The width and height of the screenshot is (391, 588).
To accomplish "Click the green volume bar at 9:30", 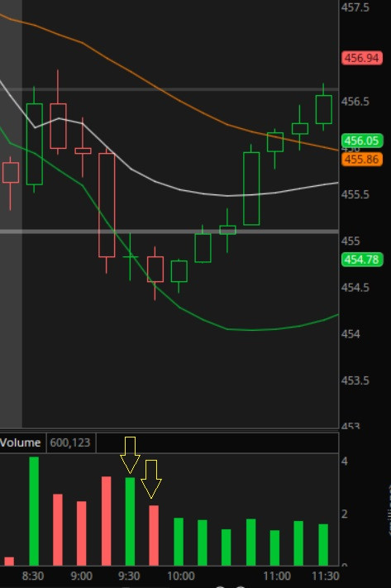I will [x=130, y=521].
